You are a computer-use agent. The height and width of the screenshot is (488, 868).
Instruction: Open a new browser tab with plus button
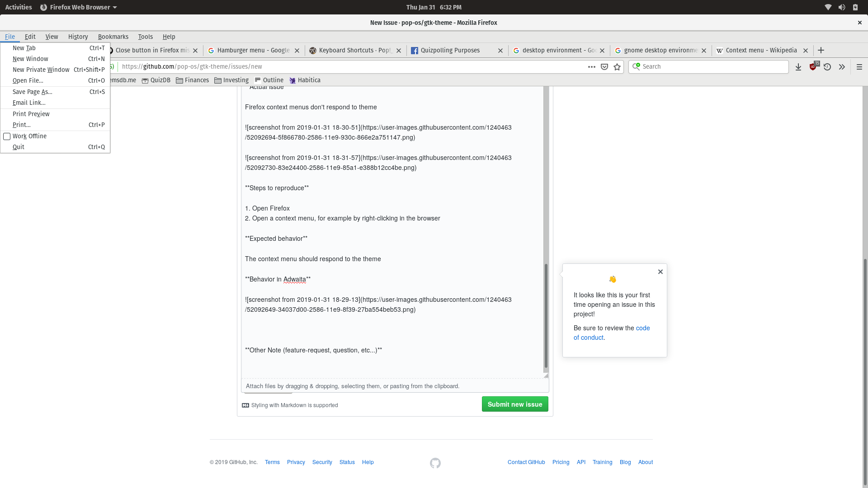click(821, 50)
